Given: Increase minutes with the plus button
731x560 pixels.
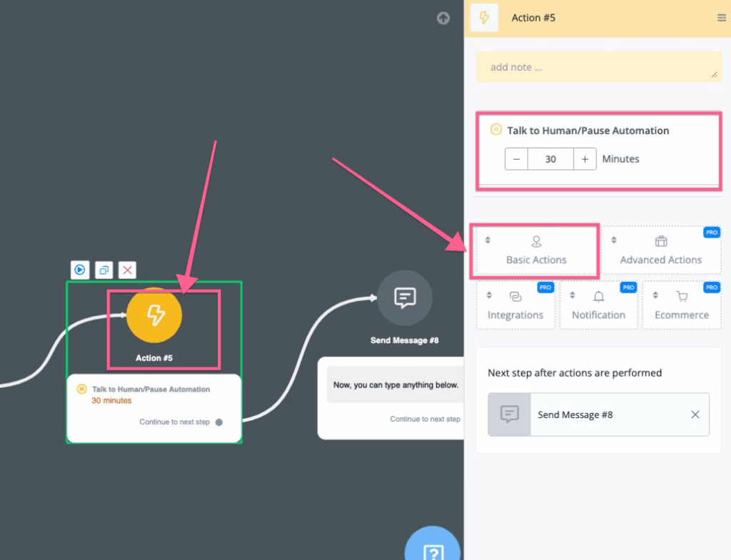Looking at the screenshot, I should (585, 159).
